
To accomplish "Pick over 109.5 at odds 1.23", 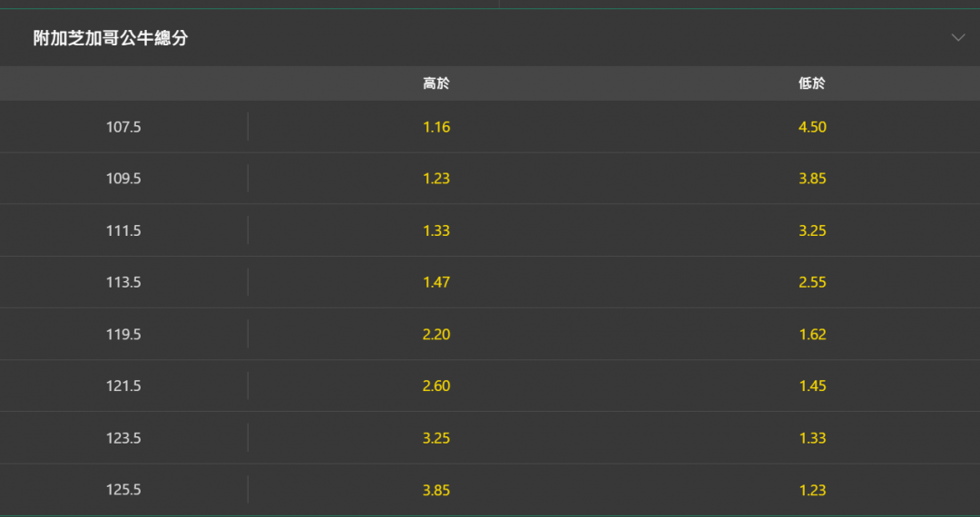I will click(436, 179).
